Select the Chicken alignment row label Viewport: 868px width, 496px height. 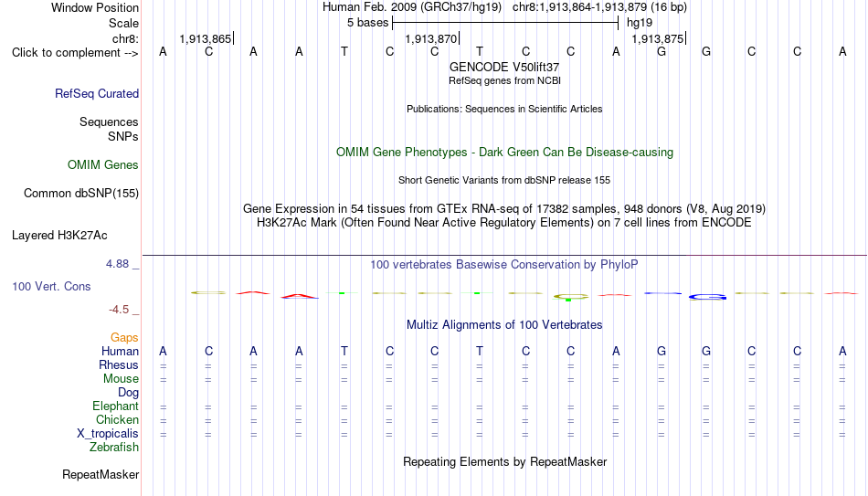(x=117, y=419)
